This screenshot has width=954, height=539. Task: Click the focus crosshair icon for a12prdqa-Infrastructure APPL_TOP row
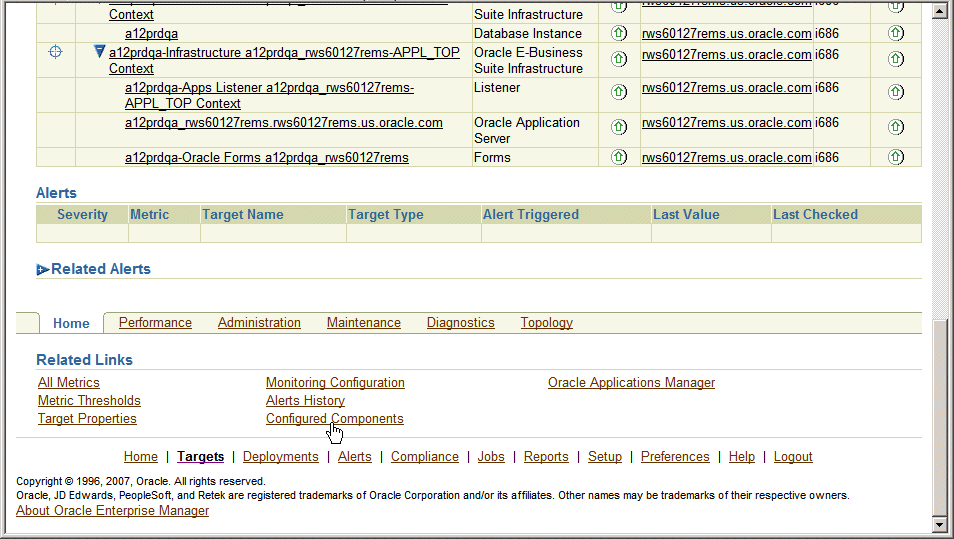pos(55,52)
